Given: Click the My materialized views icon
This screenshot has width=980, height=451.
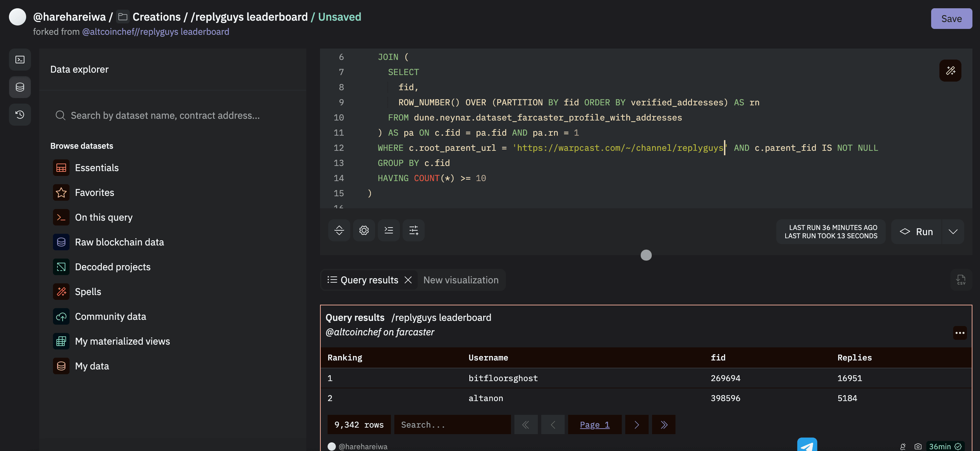Looking at the screenshot, I should [61, 341].
